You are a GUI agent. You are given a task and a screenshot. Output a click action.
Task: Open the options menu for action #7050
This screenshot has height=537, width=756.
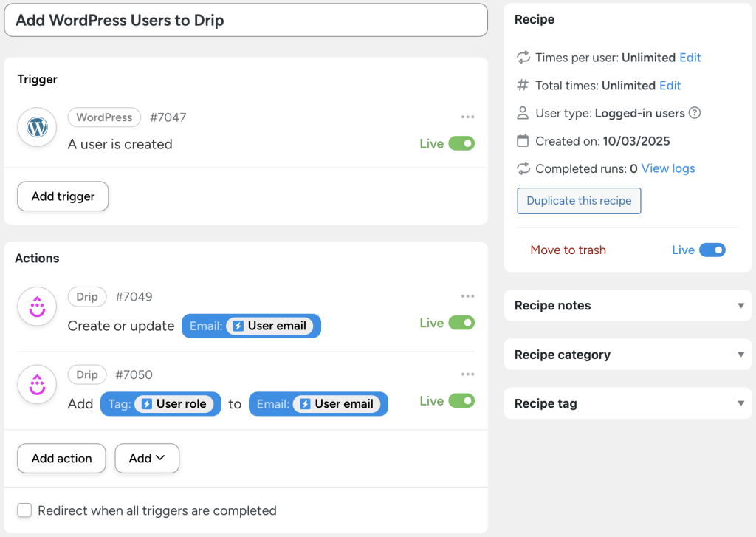467,374
